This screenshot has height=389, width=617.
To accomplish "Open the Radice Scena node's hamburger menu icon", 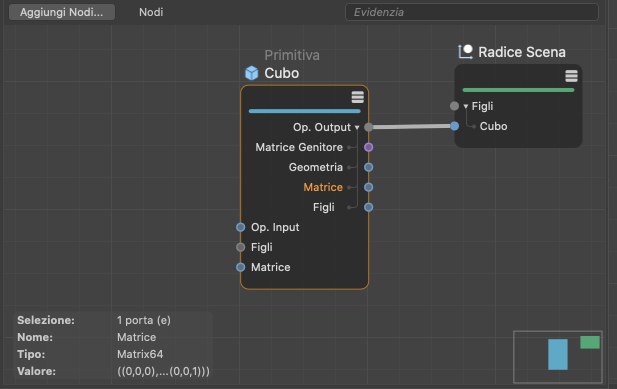I will tap(571, 76).
